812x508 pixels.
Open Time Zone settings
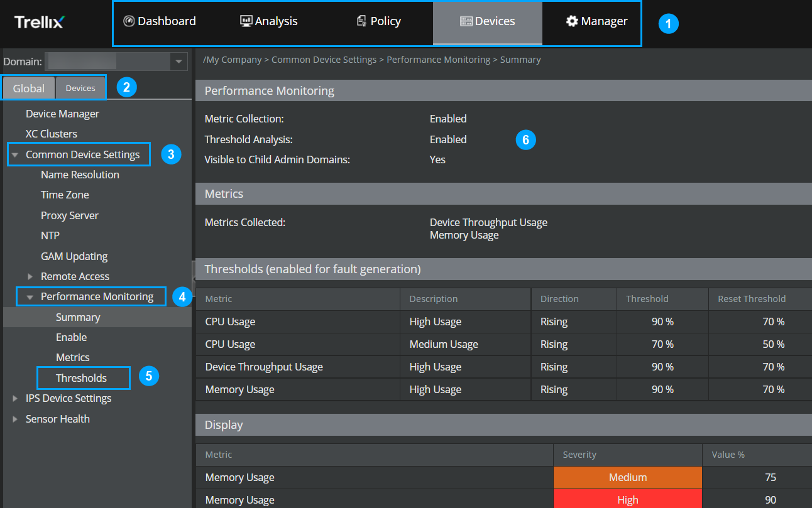click(x=65, y=195)
